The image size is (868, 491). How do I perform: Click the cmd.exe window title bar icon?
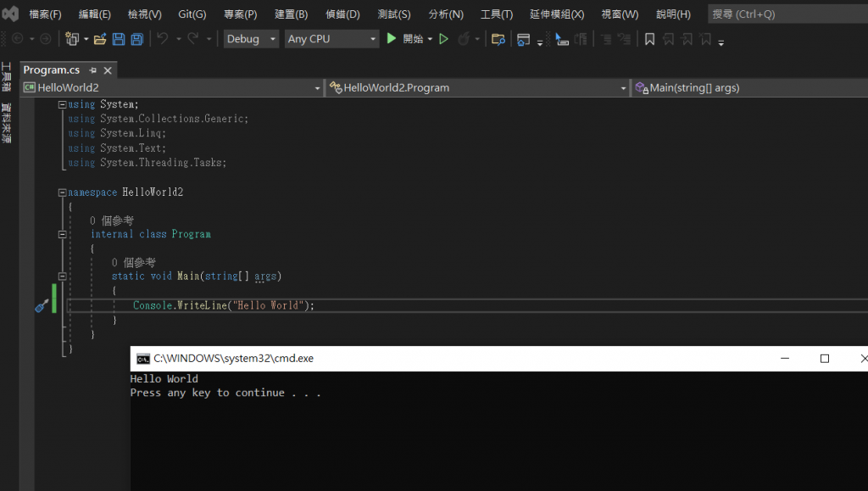tap(142, 359)
